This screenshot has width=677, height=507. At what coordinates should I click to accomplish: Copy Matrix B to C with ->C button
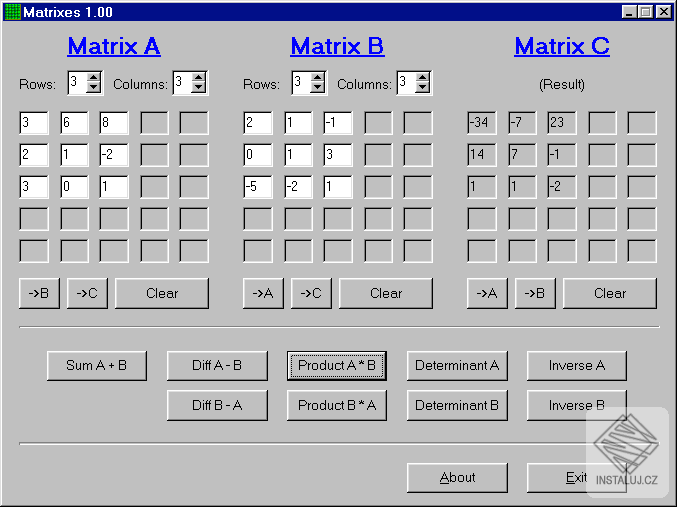(311, 293)
